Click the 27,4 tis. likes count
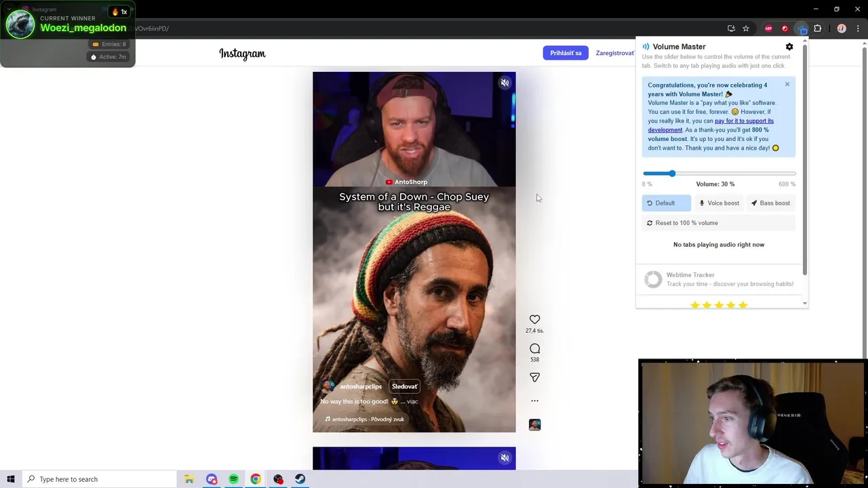 (x=534, y=331)
